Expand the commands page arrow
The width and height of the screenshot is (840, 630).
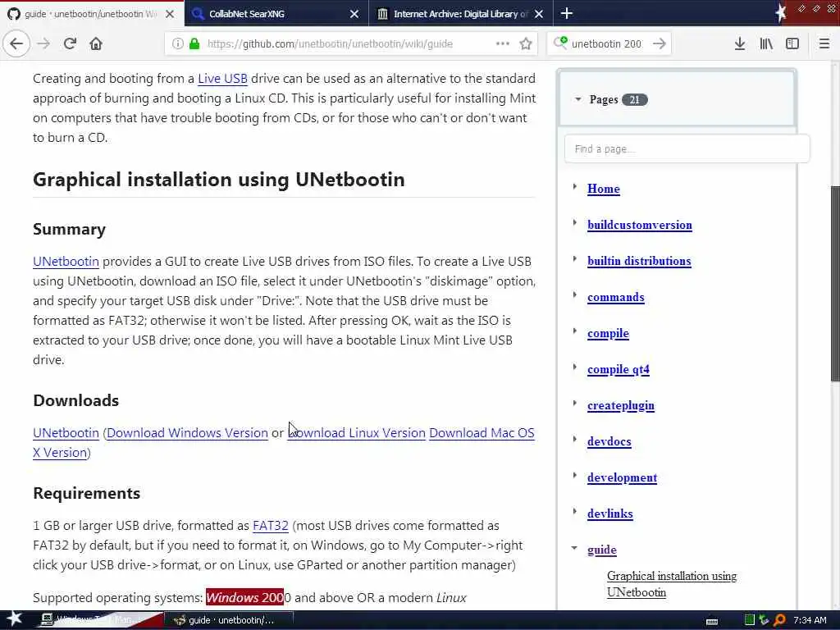pyautogui.click(x=575, y=295)
